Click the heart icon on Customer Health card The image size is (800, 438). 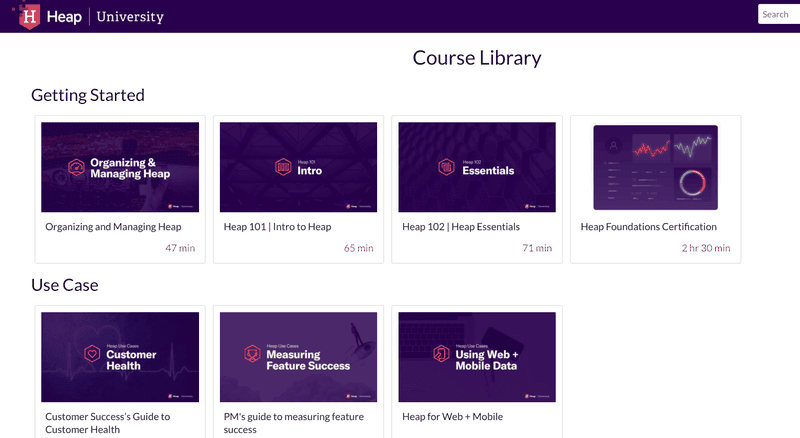click(91, 355)
